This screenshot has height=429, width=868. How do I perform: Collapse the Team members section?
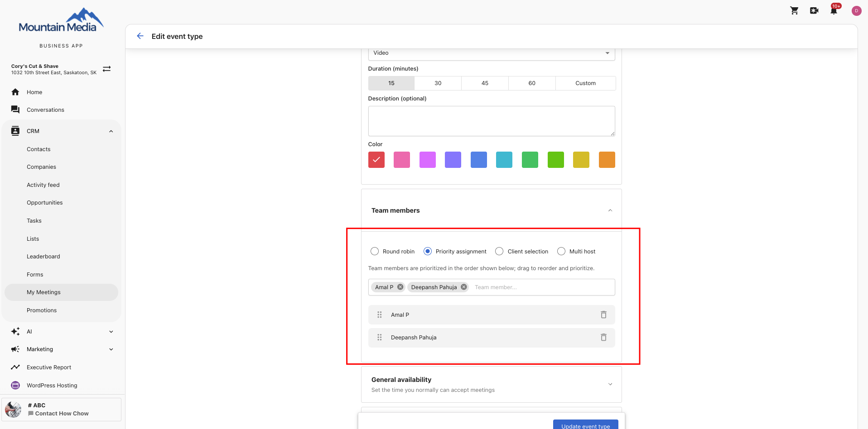coord(610,210)
